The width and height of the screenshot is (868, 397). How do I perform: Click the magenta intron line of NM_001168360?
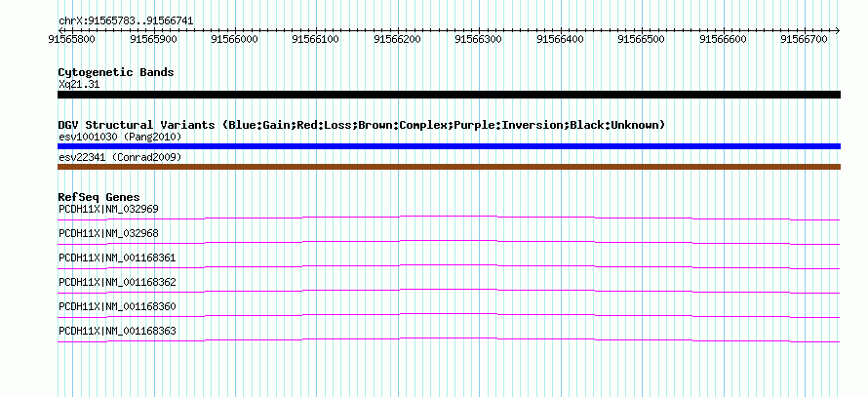tap(449, 313)
